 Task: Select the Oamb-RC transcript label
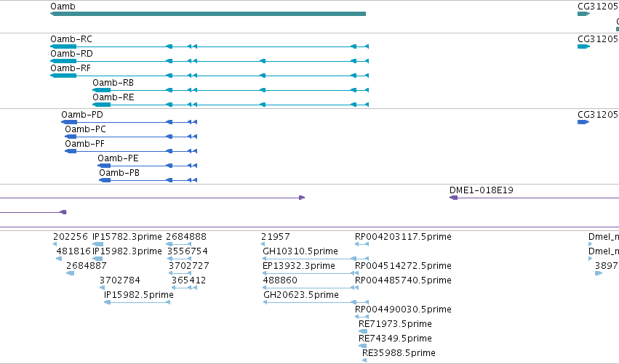coord(71,39)
